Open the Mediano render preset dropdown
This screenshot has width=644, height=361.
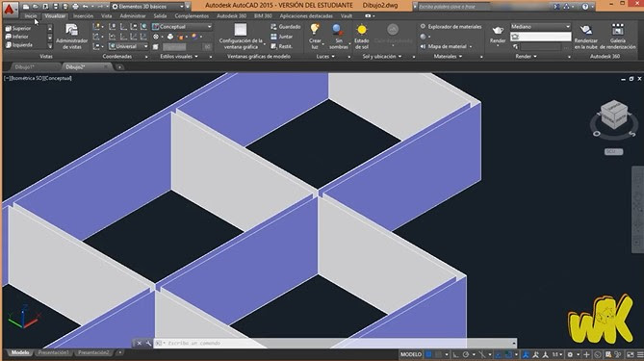540,26
